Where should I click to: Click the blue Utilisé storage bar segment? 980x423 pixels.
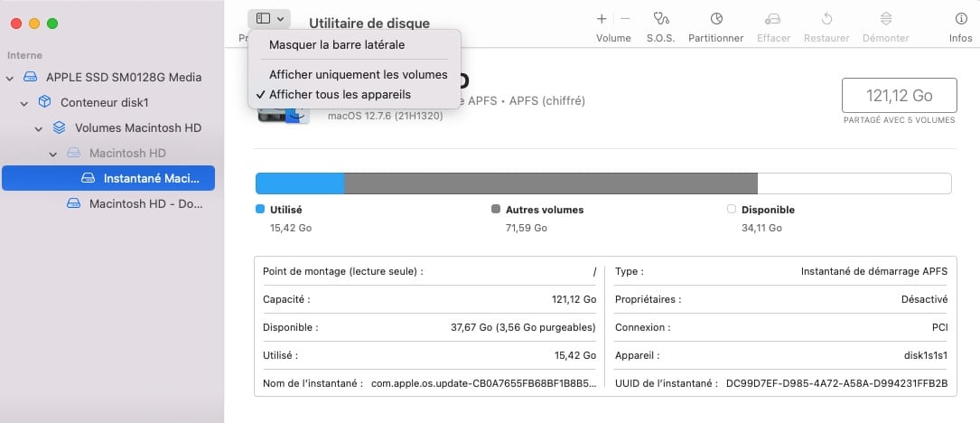(x=300, y=183)
